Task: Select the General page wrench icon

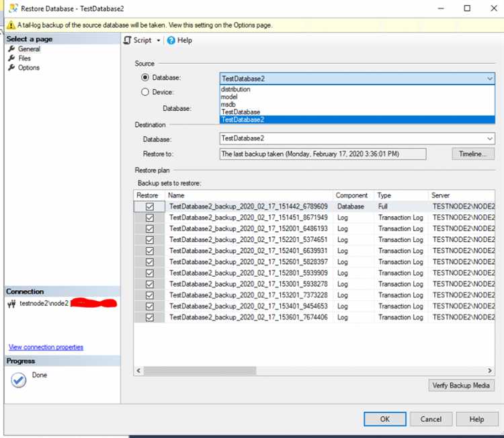Action: 11,49
